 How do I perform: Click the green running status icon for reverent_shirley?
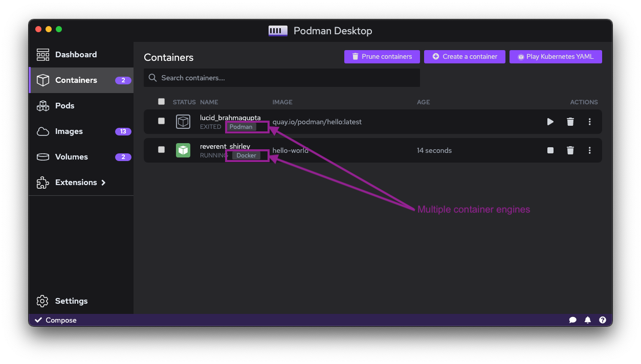click(183, 150)
